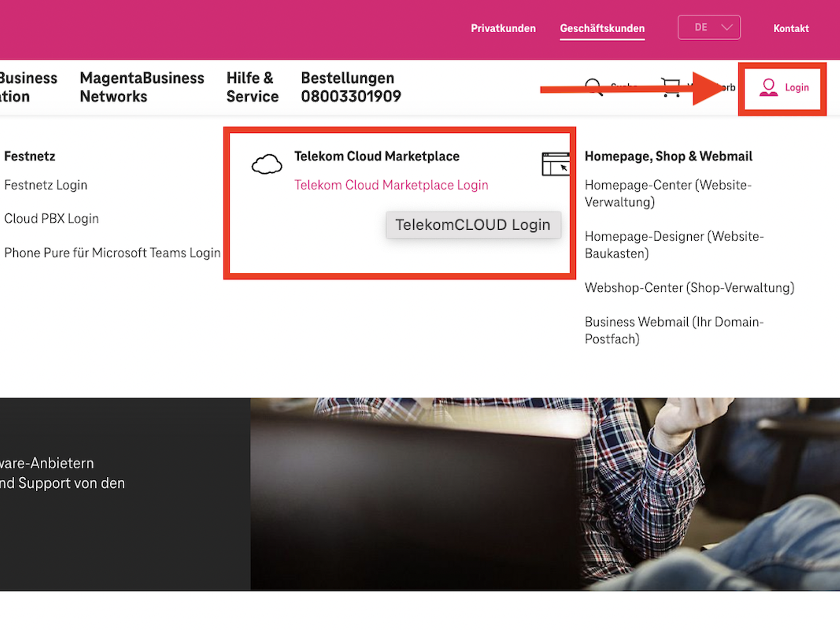This screenshot has width=840, height=630.
Task: Open the Hilfe & Service menu
Action: point(252,87)
